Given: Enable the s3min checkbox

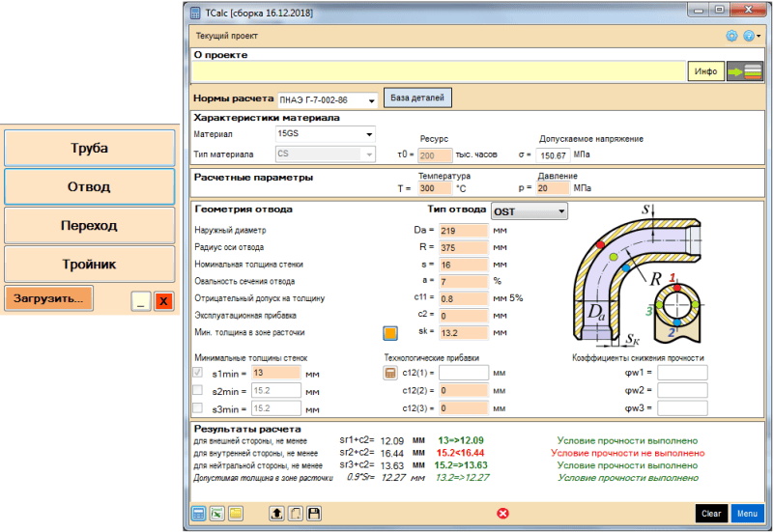Looking at the screenshot, I should pos(198,408).
